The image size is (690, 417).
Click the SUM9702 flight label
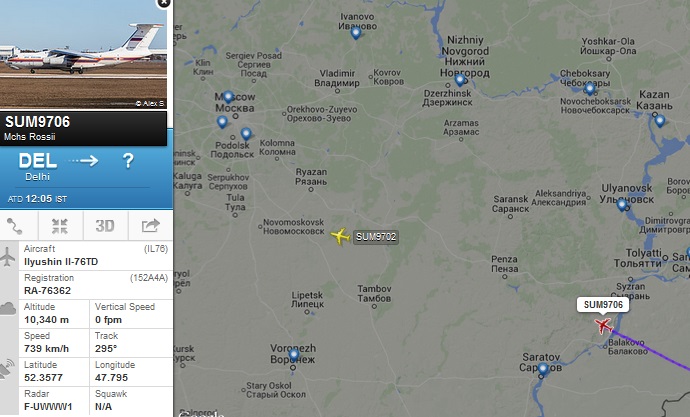[376, 237]
